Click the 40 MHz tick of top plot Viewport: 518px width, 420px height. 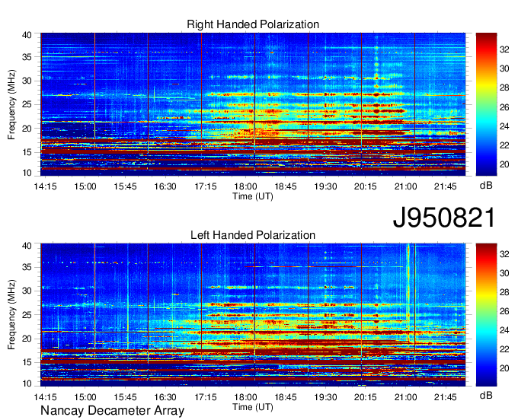click(x=27, y=35)
